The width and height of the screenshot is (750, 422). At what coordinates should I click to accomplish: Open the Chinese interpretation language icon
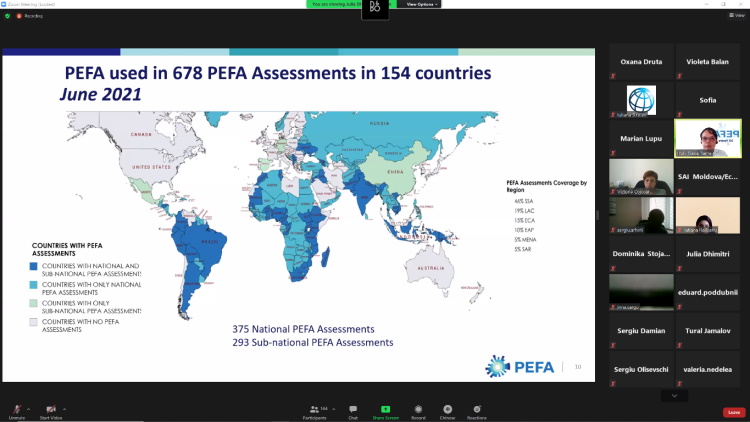coord(448,411)
